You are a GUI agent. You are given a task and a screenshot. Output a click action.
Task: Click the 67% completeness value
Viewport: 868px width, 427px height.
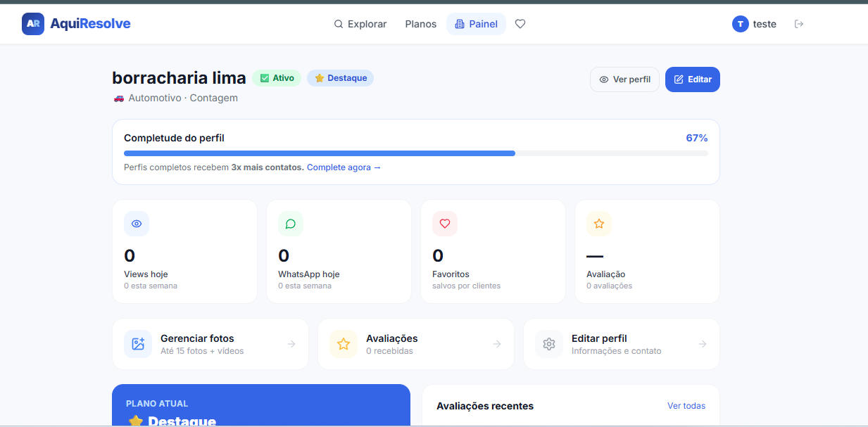(x=697, y=138)
